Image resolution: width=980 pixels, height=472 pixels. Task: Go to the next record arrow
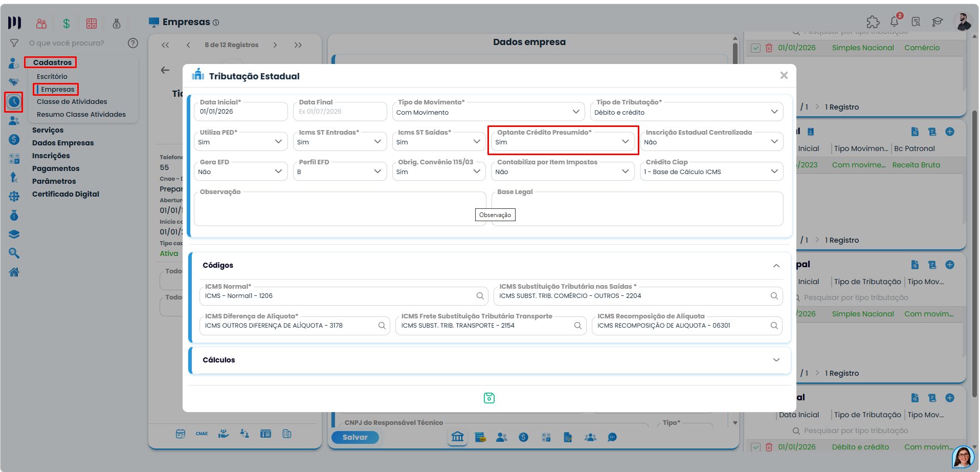coord(275,45)
